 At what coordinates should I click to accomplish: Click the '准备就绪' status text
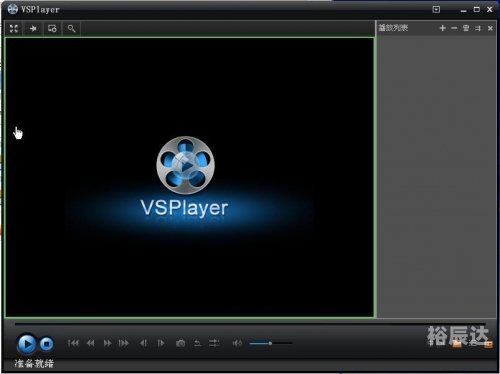tap(34, 363)
